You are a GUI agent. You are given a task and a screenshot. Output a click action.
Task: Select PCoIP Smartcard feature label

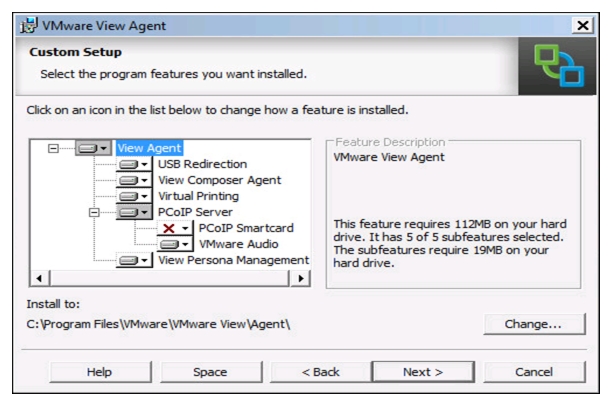point(246,228)
